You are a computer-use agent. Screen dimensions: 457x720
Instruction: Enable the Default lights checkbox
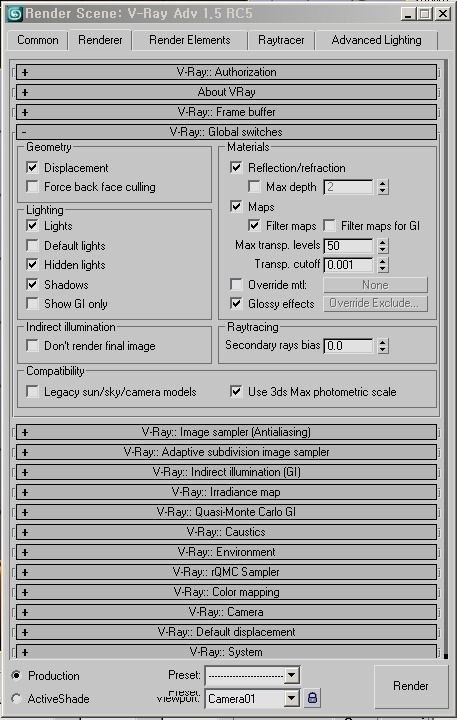[32, 246]
